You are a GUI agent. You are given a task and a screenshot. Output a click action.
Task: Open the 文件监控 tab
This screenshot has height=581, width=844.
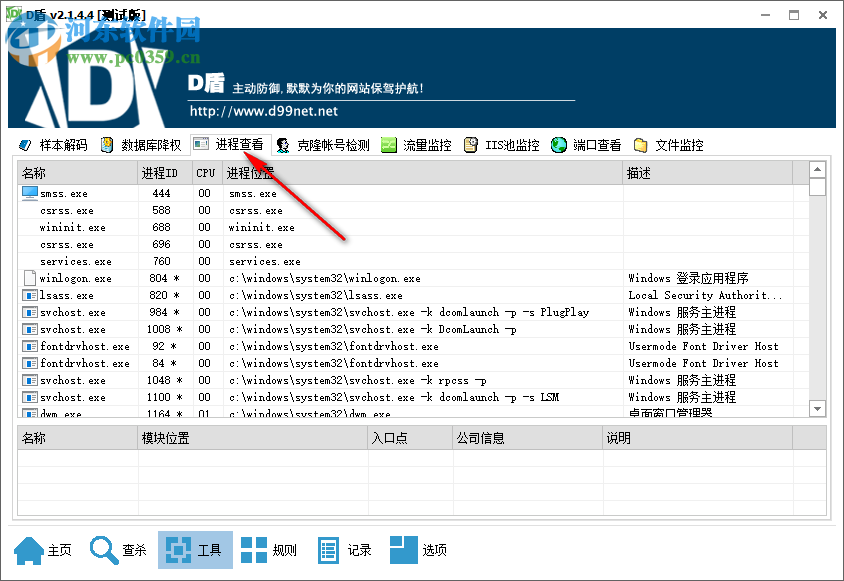click(669, 145)
